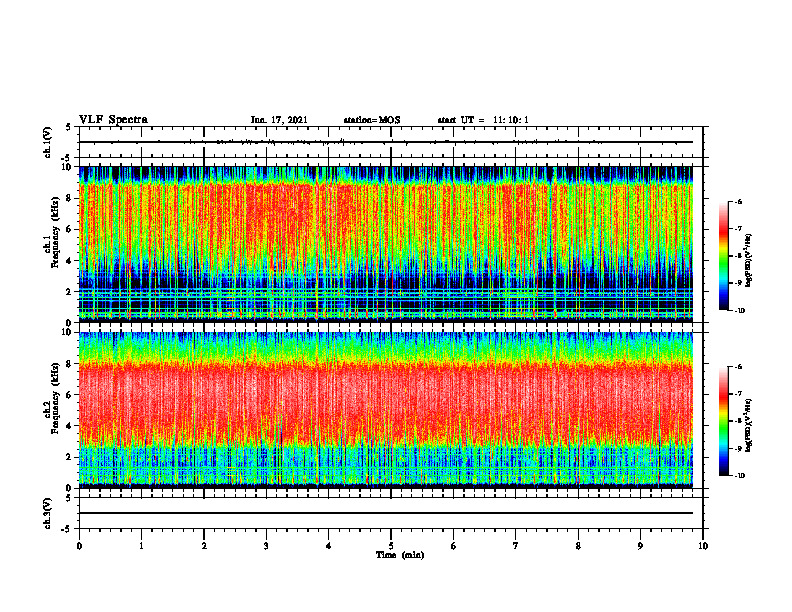Click time axis tick label "7"
792x612 pixels.
coord(516,546)
